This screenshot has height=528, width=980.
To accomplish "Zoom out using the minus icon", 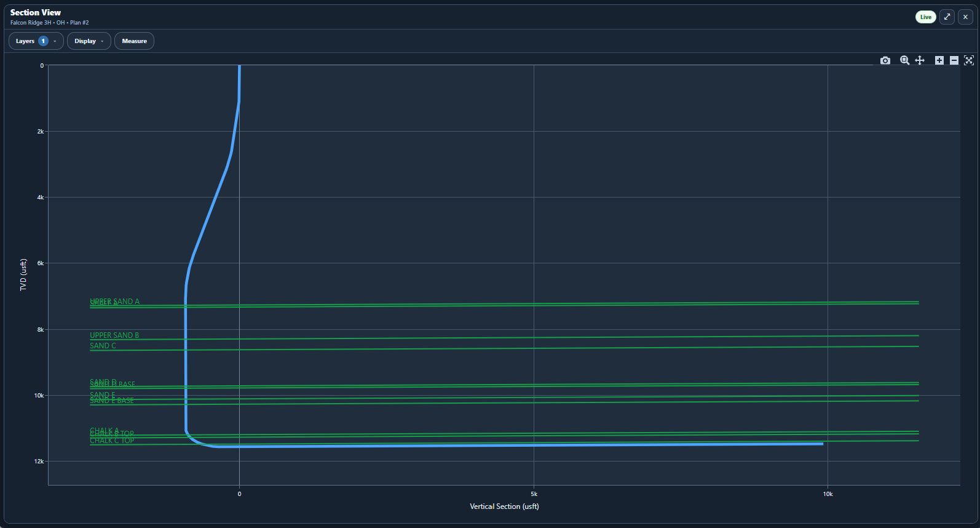I will pos(954,60).
